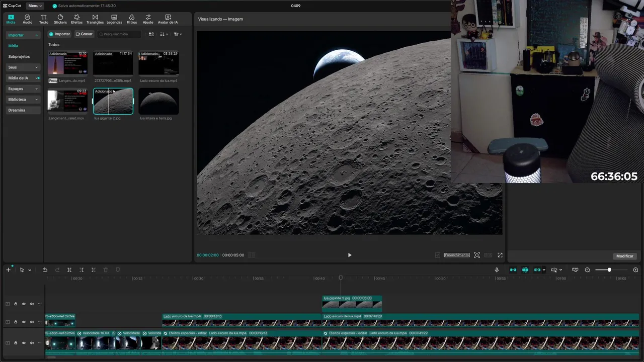The width and height of the screenshot is (644, 362).
Task: Zoom out the timeline
Action: 587,270
